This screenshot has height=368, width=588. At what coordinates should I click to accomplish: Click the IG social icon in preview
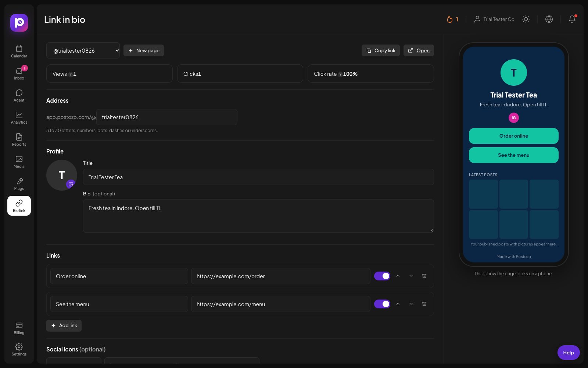click(514, 118)
